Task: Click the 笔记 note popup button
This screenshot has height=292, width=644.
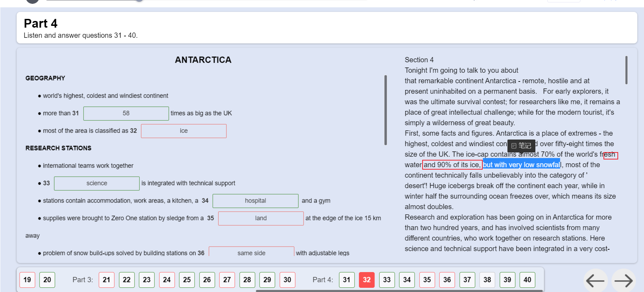Action: pos(521,146)
